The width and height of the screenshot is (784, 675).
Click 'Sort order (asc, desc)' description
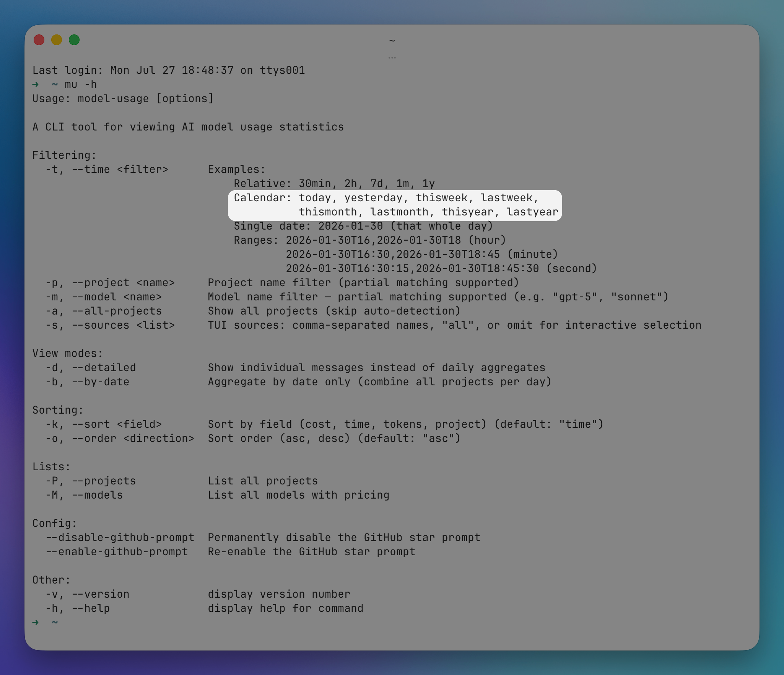click(x=334, y=439)
